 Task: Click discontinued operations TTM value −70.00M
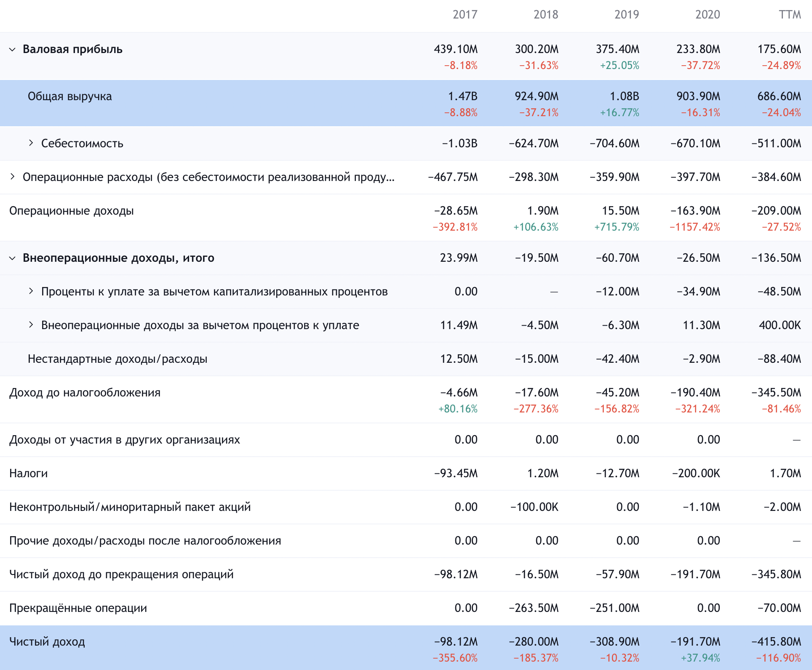(779, 608)
